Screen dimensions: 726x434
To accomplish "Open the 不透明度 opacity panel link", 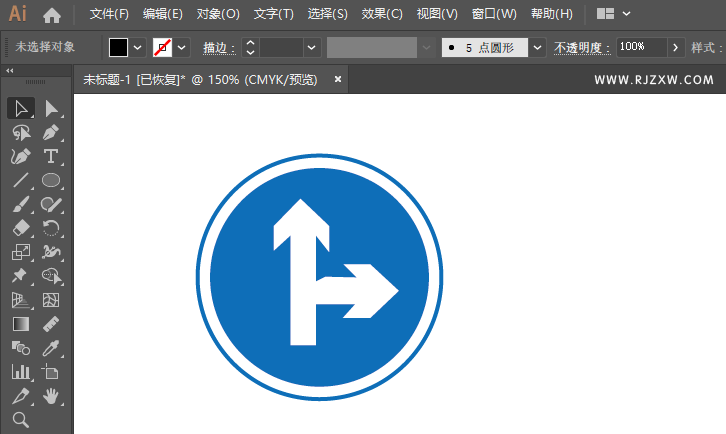I will [582, 48].
